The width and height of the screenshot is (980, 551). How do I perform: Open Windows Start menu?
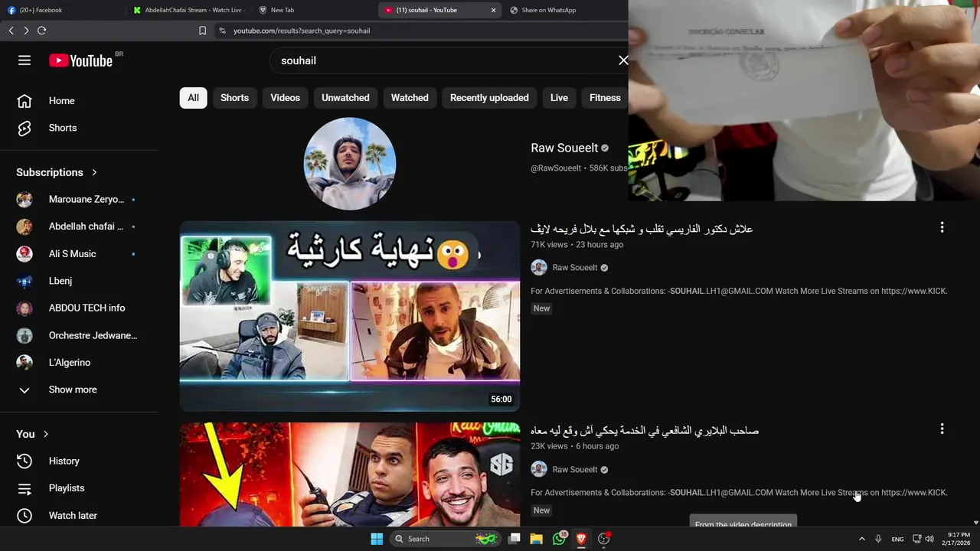point(377,539)
